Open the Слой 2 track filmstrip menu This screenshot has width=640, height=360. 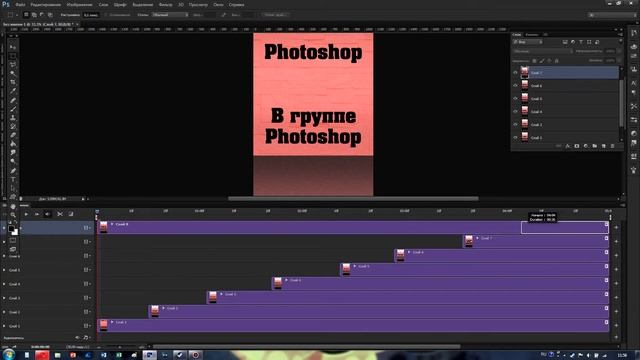tap(87, 312)
